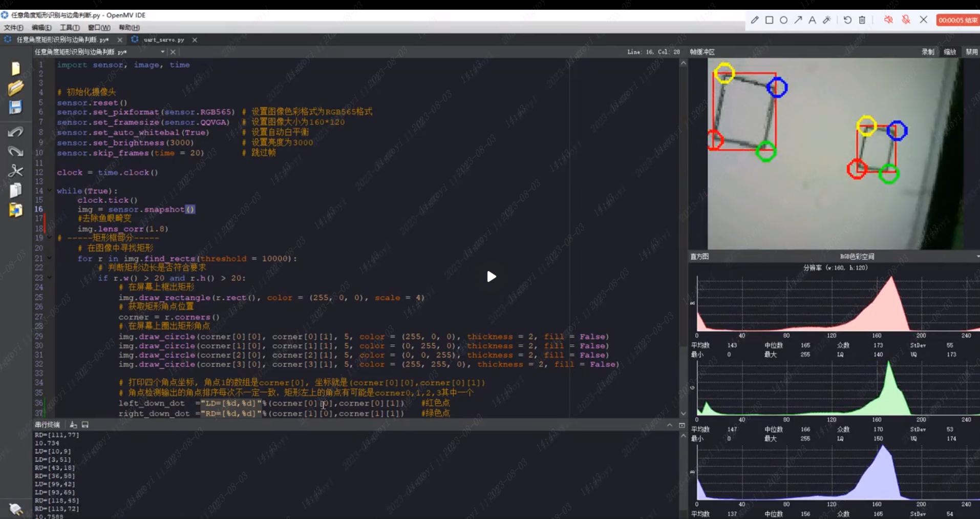This screenshot has height=519, width=980.
Task: Save the script with the floppy icon
Action: 15,107
